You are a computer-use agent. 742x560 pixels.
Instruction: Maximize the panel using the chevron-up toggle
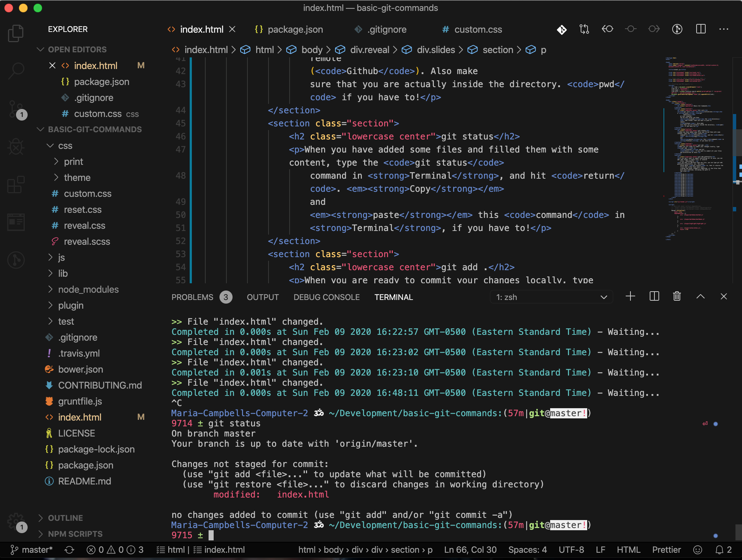(701, 297)
